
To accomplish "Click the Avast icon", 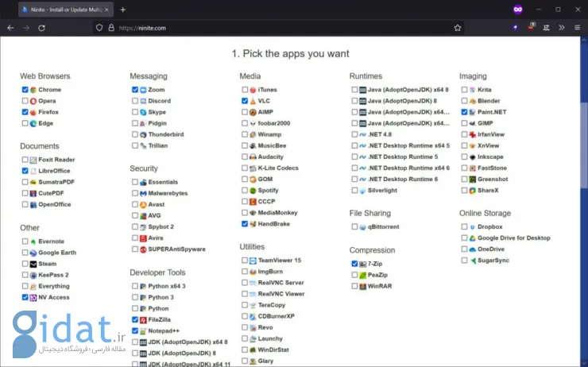I will pyautogui.click(x=143, y=205).
